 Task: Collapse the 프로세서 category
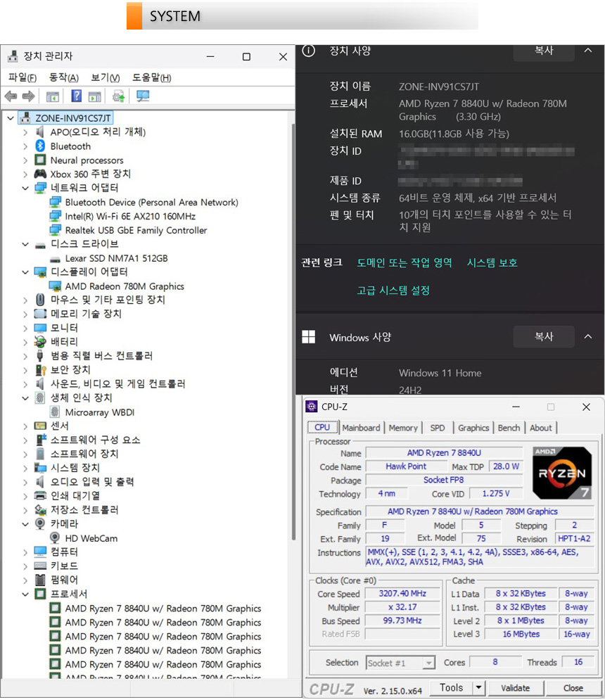coord(25,594)
